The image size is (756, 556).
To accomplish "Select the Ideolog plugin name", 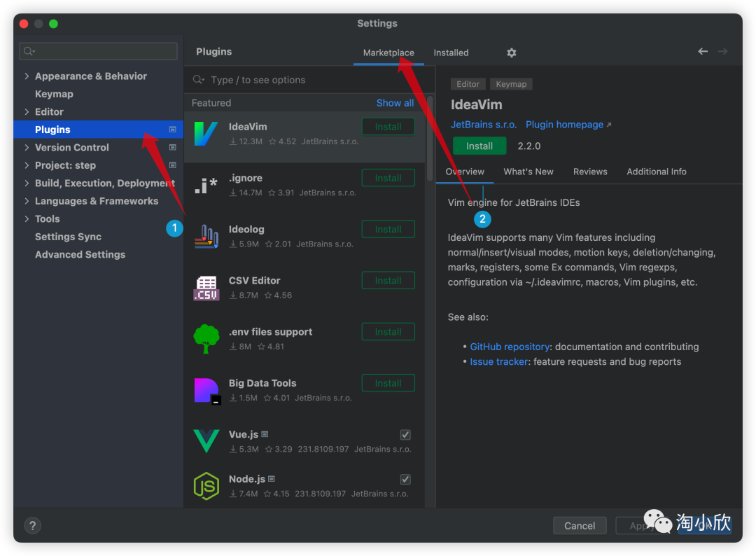I will tap(246, 229).
